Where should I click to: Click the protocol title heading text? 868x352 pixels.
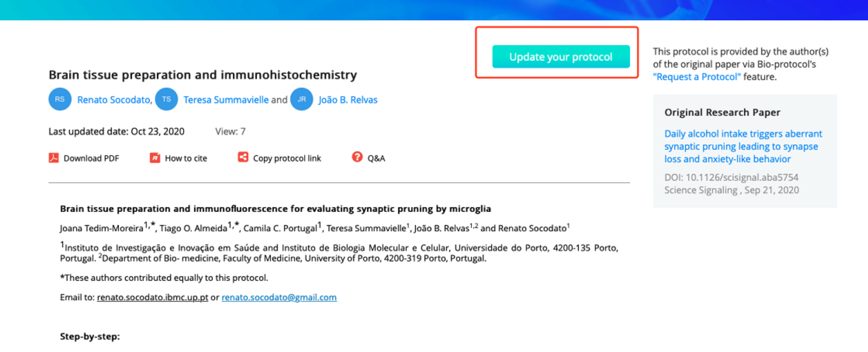pyautogui.click(x=203, y=75)
